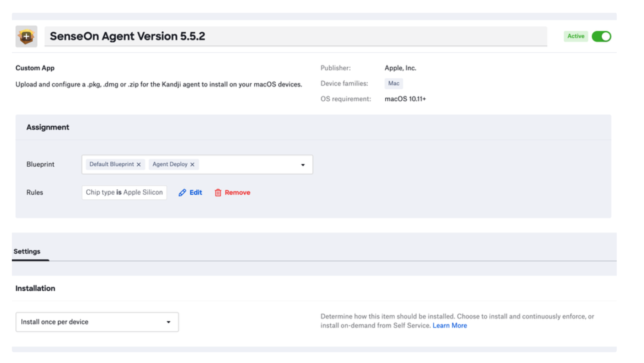This screenshot has height=363, width=644.
Task: Click the Remove trash icon
Action: pyautogui.click(x=218, y=193)
